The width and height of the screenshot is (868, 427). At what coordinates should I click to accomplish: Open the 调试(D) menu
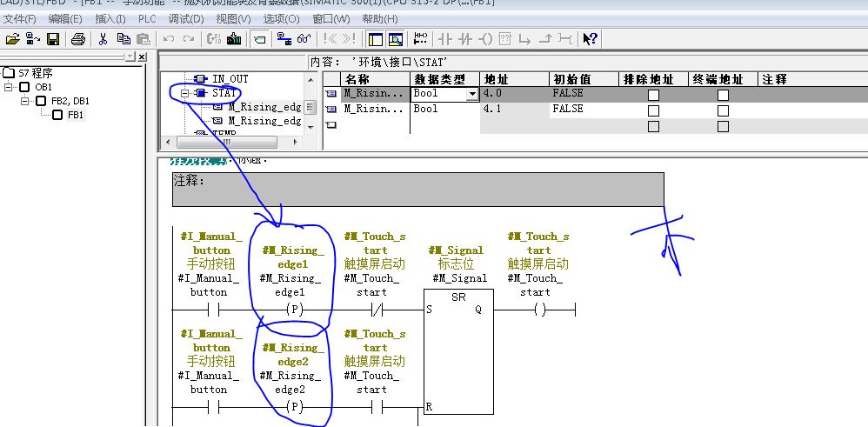click(186, 19)
